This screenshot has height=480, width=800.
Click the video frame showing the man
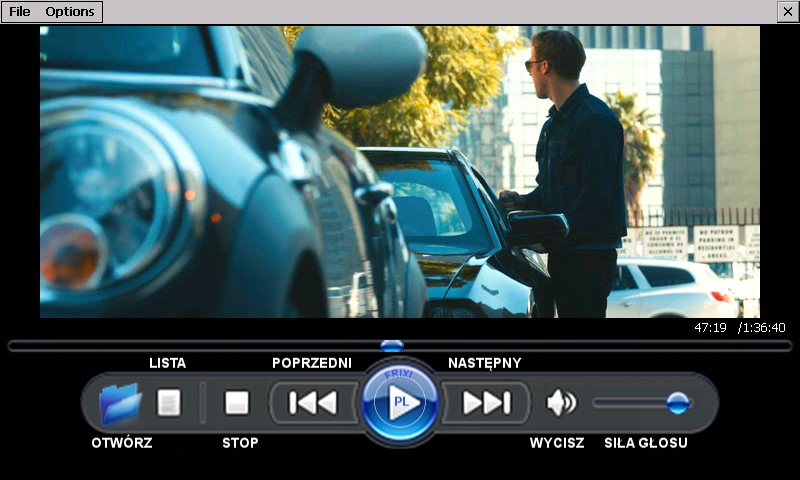click(400, 172)
